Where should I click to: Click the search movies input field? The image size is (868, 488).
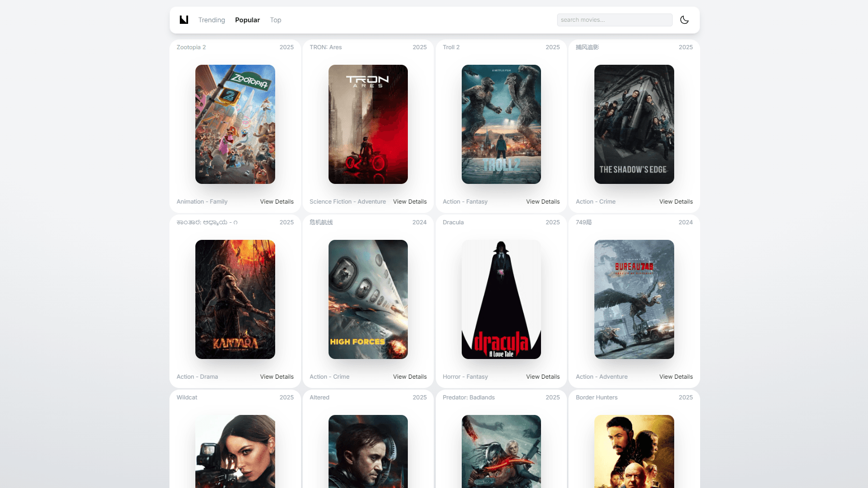pyautogui.click(x=614, y=20)
